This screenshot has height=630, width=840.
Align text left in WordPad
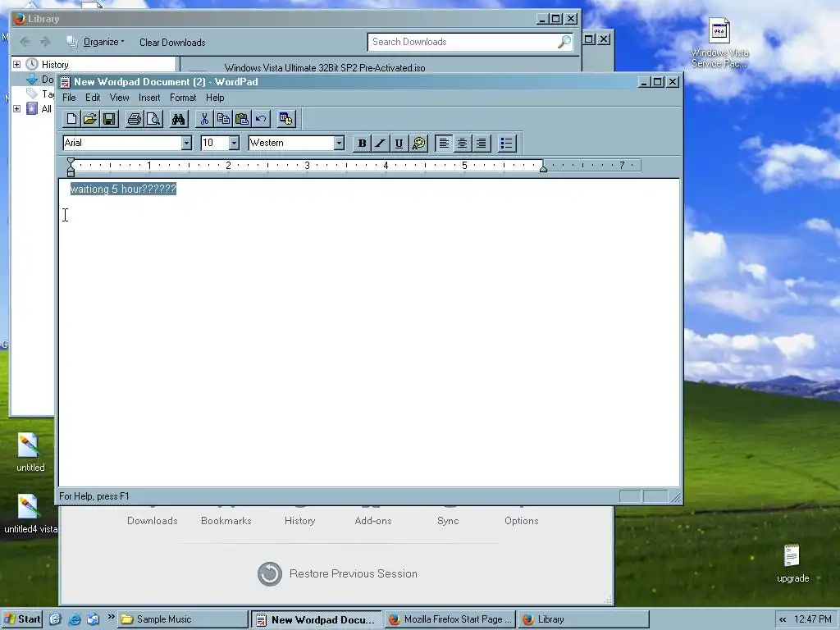point(444,143)
